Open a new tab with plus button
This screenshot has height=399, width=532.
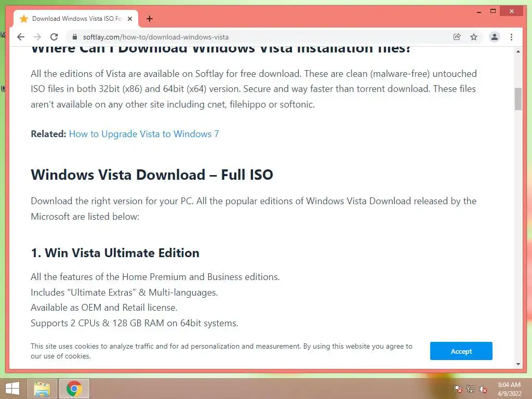(150, 19)
